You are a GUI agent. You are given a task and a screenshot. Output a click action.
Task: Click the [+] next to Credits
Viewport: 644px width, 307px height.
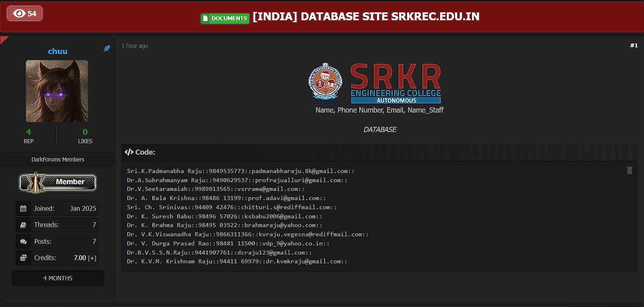92,258
